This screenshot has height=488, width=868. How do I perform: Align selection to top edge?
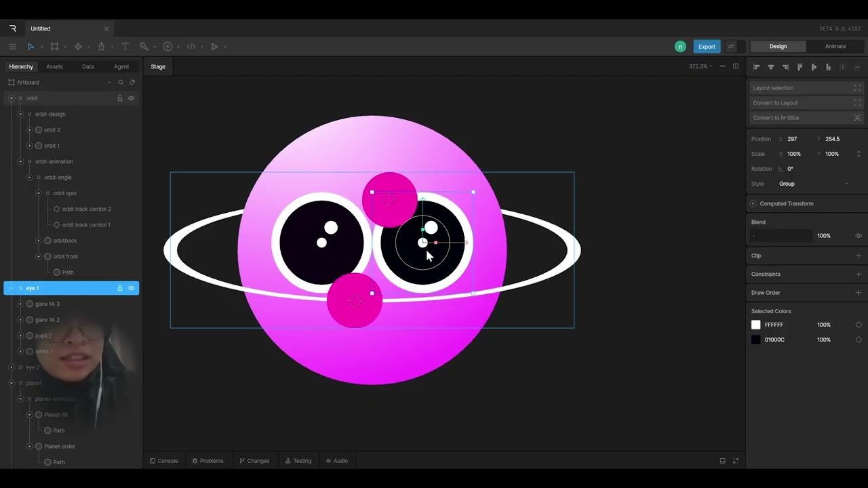coord(800,67)
